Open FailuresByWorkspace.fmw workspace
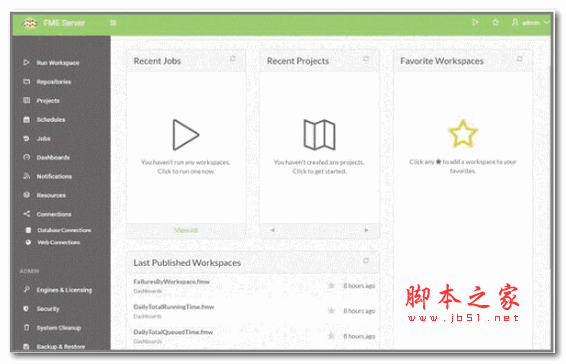The image size is (566, 364). click(171, 282)
